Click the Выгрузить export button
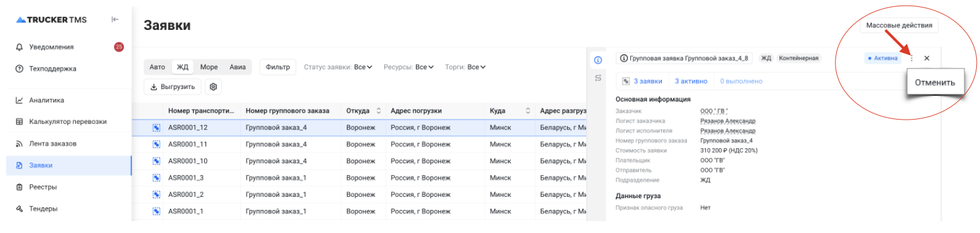This screenshot has height=233, width=980. 172,87
